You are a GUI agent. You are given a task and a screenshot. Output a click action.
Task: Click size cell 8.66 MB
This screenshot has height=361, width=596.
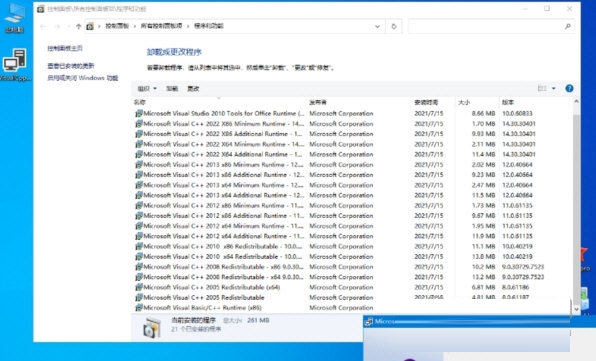(483, 113)
